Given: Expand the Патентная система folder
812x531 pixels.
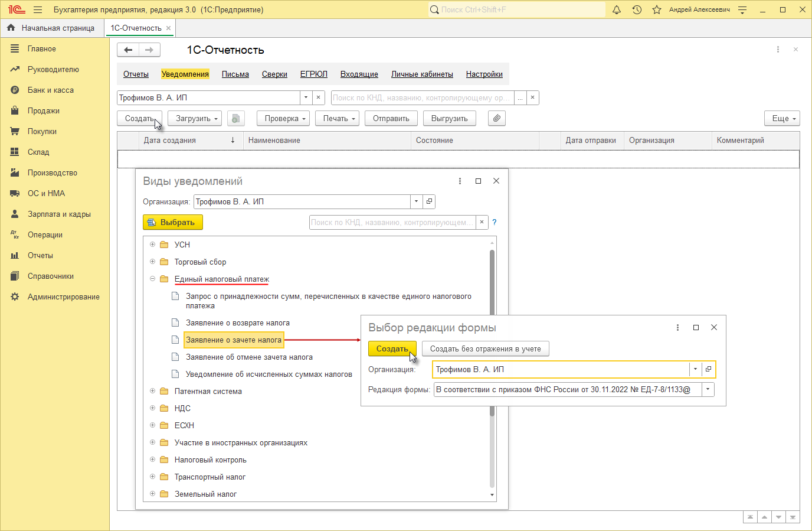Looking at the screenshot, I should tap(153, 391).
